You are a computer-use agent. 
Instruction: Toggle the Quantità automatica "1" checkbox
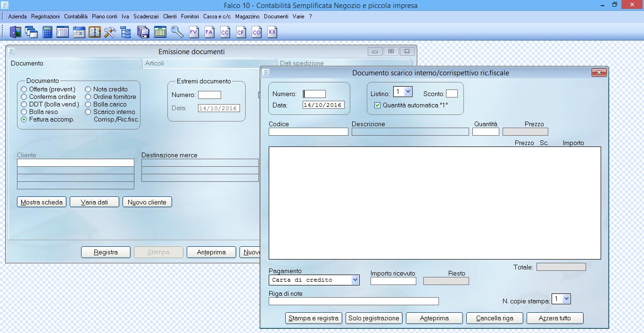(x=377, y=106)
